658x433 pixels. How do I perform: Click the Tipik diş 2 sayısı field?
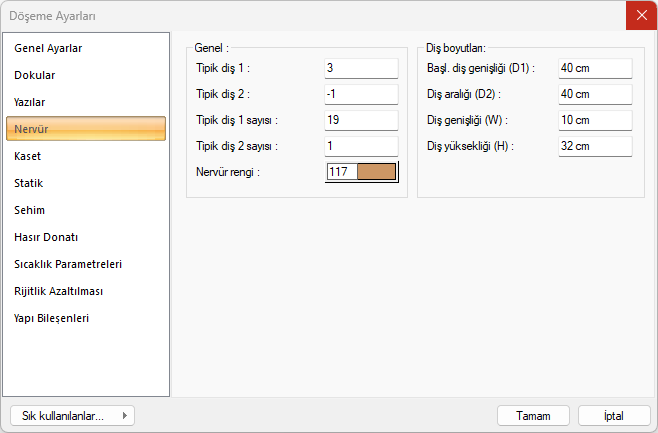pos(361,146)
